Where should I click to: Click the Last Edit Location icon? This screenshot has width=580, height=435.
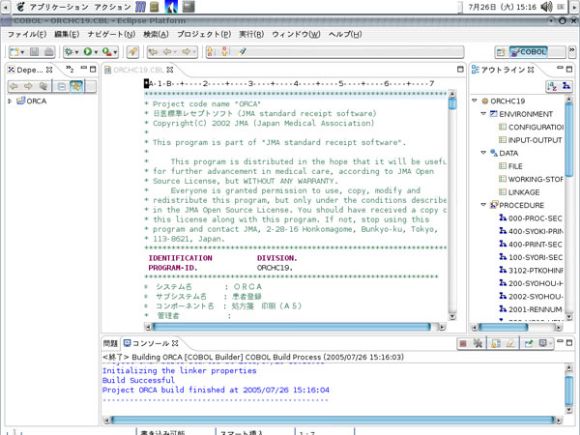click(153, 52)
